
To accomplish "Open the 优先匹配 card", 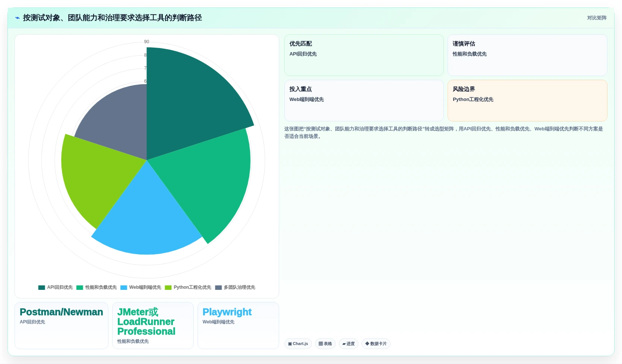I will coord(364,55).
